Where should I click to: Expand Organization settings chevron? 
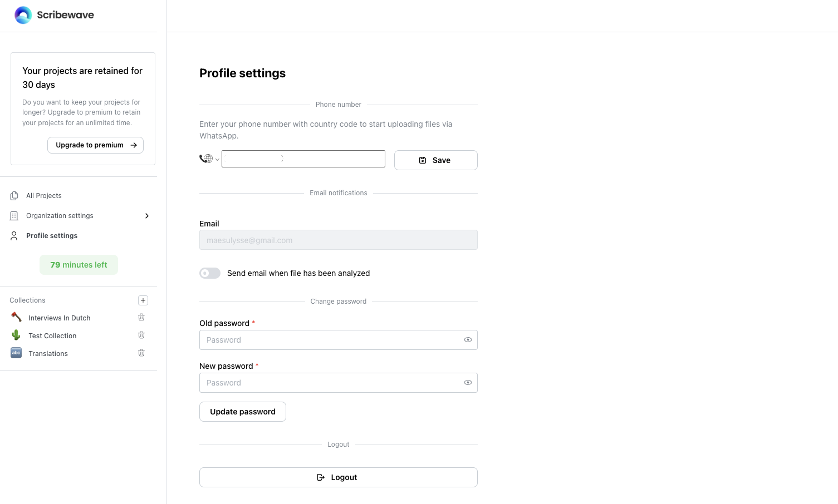tap(147, 216)
